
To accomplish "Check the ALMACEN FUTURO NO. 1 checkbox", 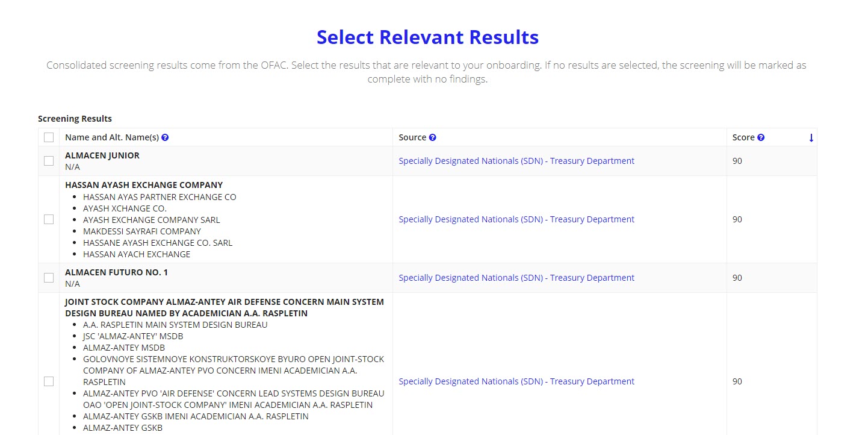I will 49,277.
